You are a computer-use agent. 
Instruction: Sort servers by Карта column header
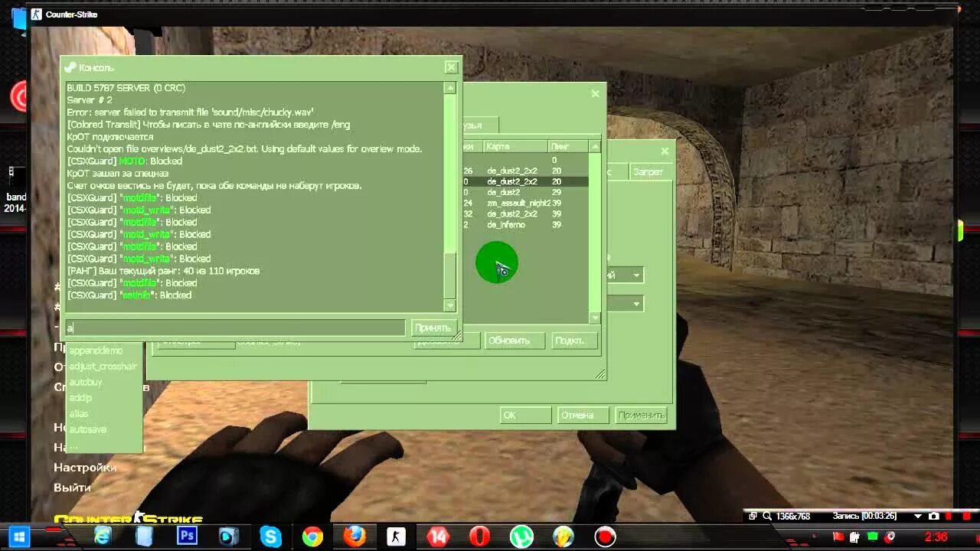tap(515, 146)
